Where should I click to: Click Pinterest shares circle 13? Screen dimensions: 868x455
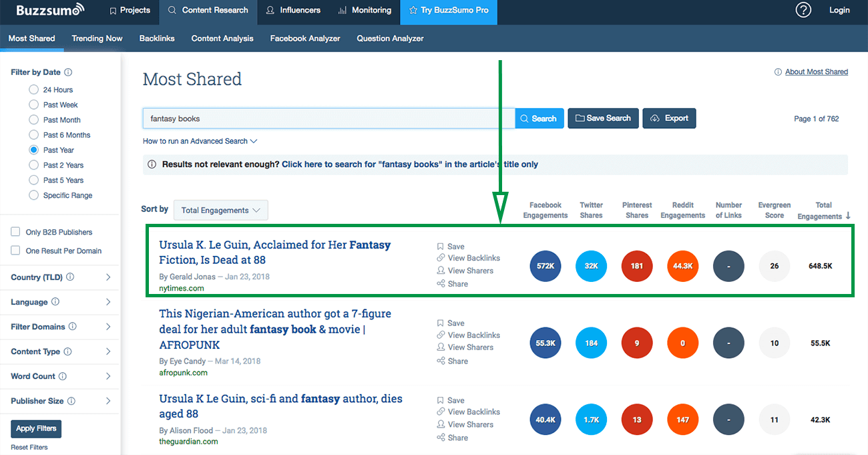[x=637, y=420]
